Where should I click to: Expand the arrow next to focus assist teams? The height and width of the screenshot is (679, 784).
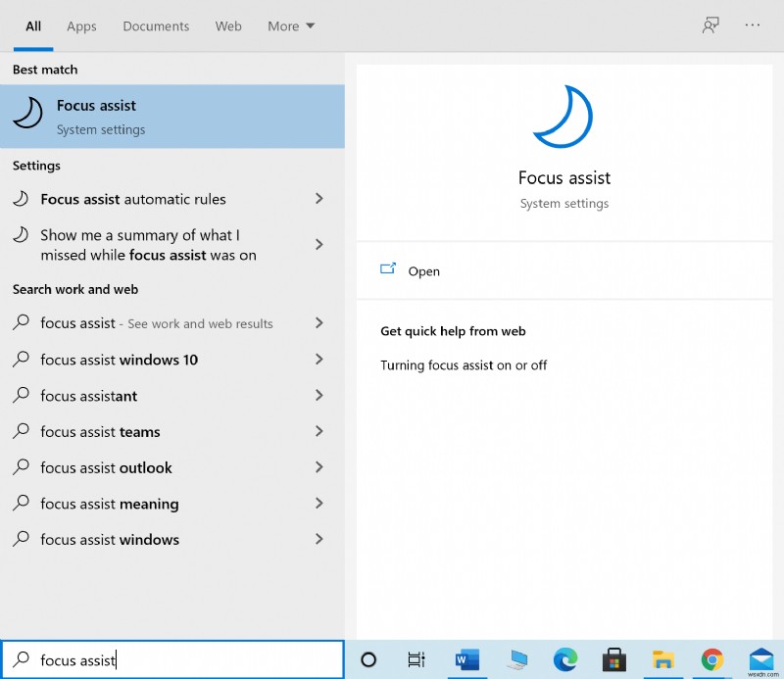pyautogui.click(x=318, y=432)
